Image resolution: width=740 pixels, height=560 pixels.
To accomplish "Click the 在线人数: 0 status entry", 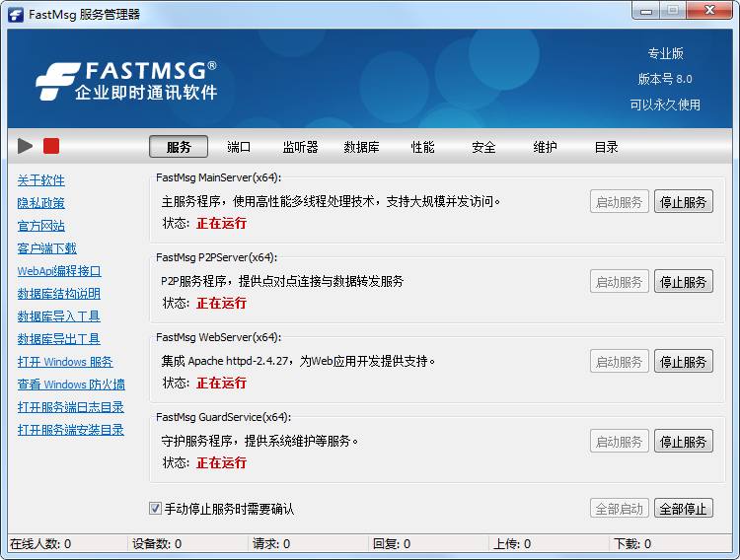I will coord(40,544).
